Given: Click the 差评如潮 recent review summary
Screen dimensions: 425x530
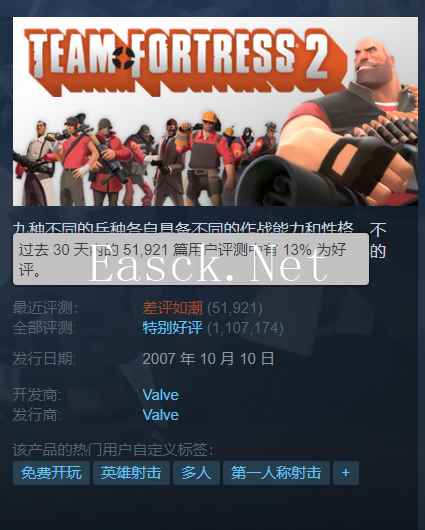Looking at the screenshot, I should [173, 308].
